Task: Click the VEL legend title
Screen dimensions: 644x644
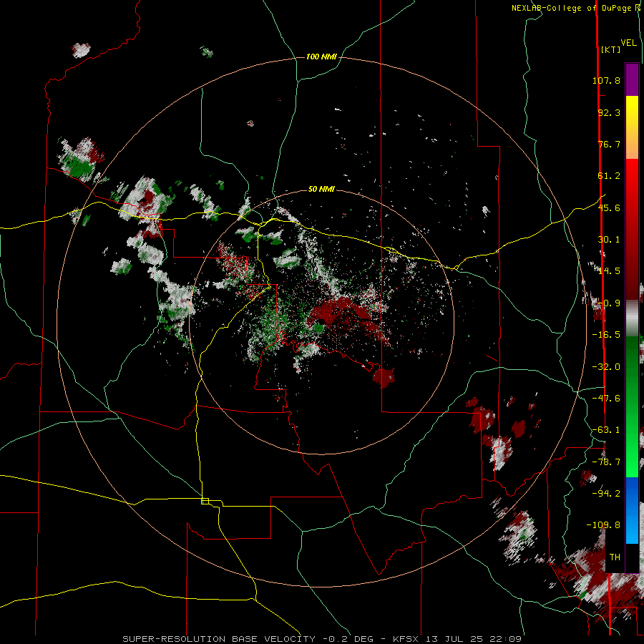Action: tap(628, 43)
